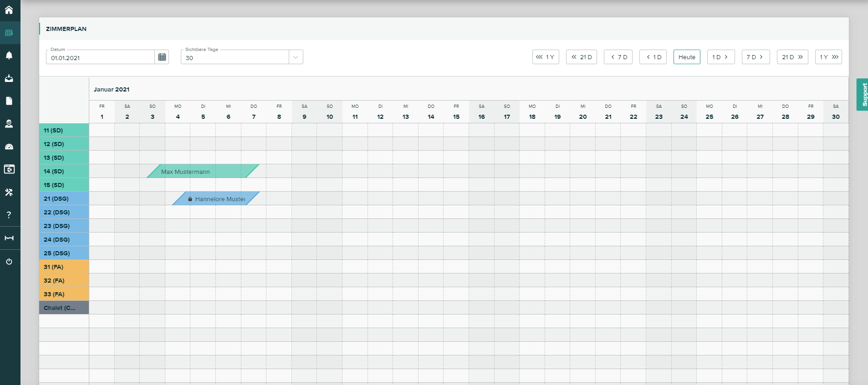The height and width of the screenshot is (385, 868).
Task: Click the Heute button
Action: 686,57
